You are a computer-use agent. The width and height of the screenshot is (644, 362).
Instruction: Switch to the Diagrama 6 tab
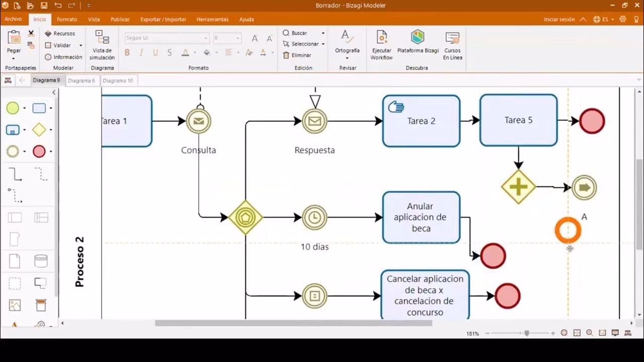(x=81, y=80)
